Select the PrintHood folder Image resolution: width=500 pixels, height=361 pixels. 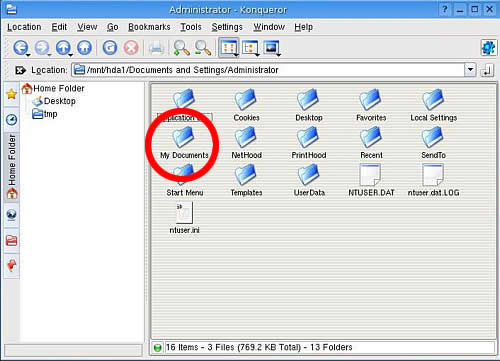tap(309, 143)
